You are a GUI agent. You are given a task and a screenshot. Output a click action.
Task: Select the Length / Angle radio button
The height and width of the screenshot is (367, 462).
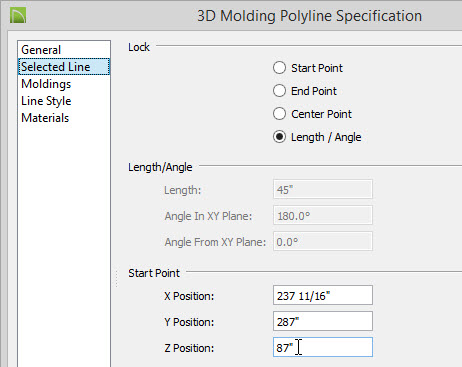click(279, 137)
